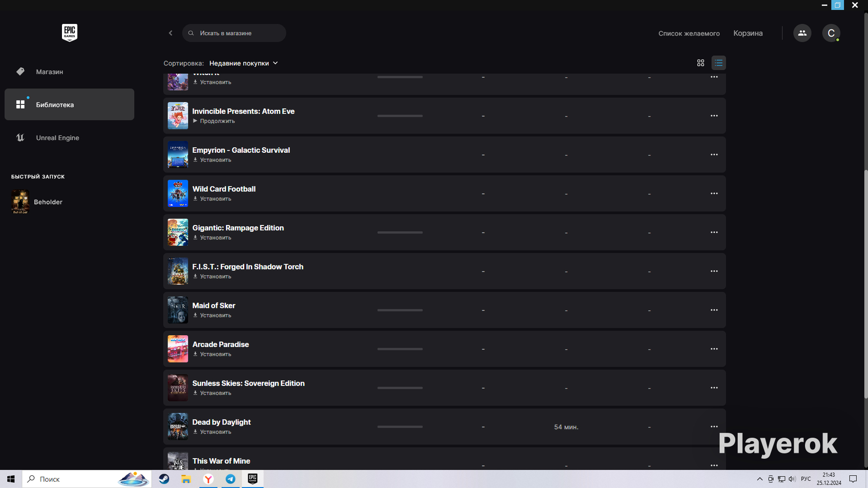Viewport: 868px width, 488px height.
Task: Launch Beholder from quick launch
Action: coord(37,202)
